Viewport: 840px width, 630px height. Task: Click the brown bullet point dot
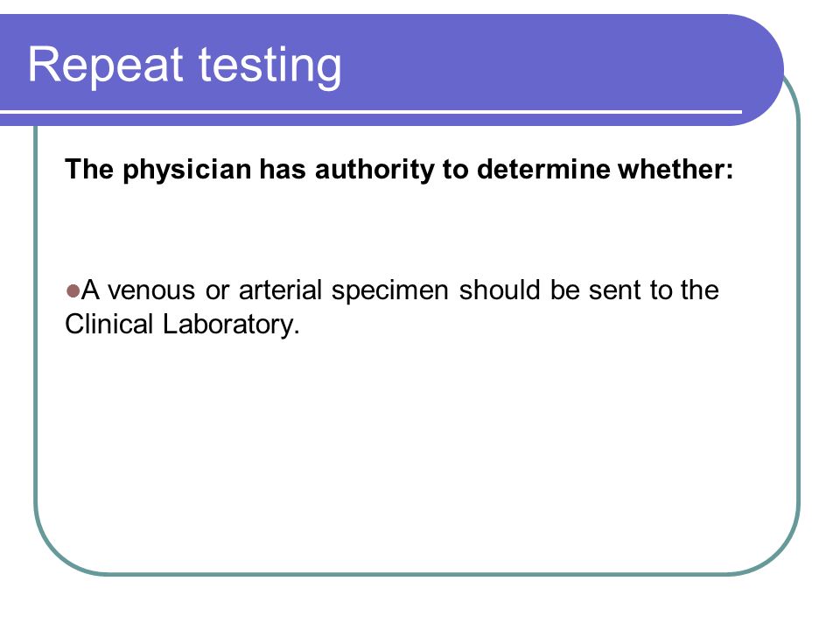(73, 291)
